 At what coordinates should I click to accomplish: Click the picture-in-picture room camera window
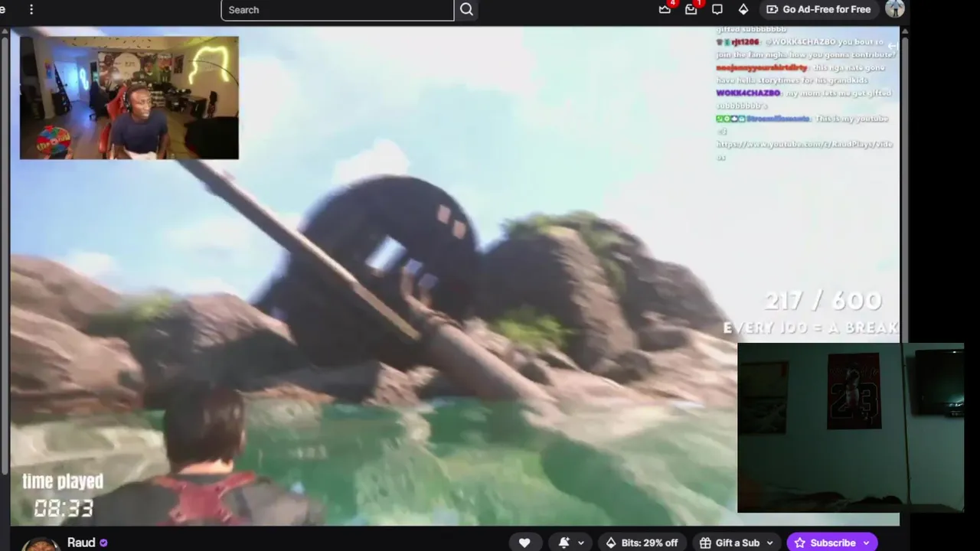pyautogui.click(x=851, y=428)
